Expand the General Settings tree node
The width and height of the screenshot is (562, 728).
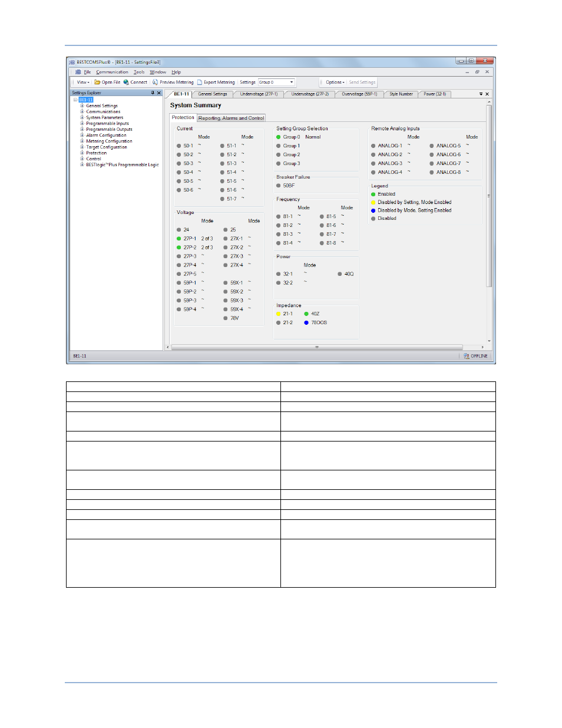[x=82, y=106]
